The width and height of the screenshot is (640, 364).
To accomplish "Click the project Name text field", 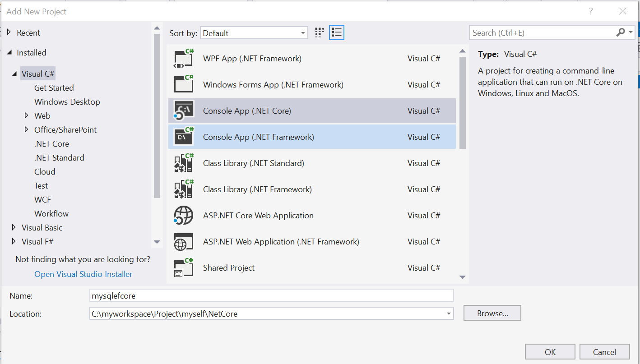I will pos(271,296).
